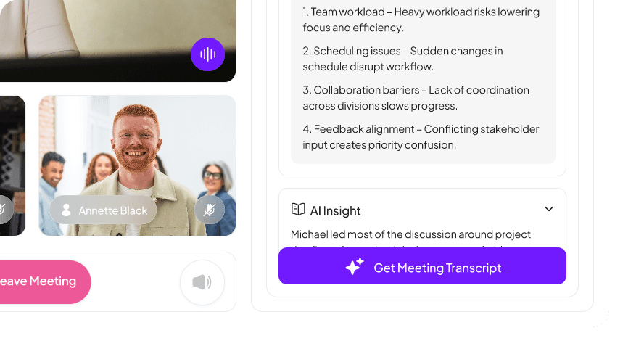Click the AI Insight heading

click(335, 211)
